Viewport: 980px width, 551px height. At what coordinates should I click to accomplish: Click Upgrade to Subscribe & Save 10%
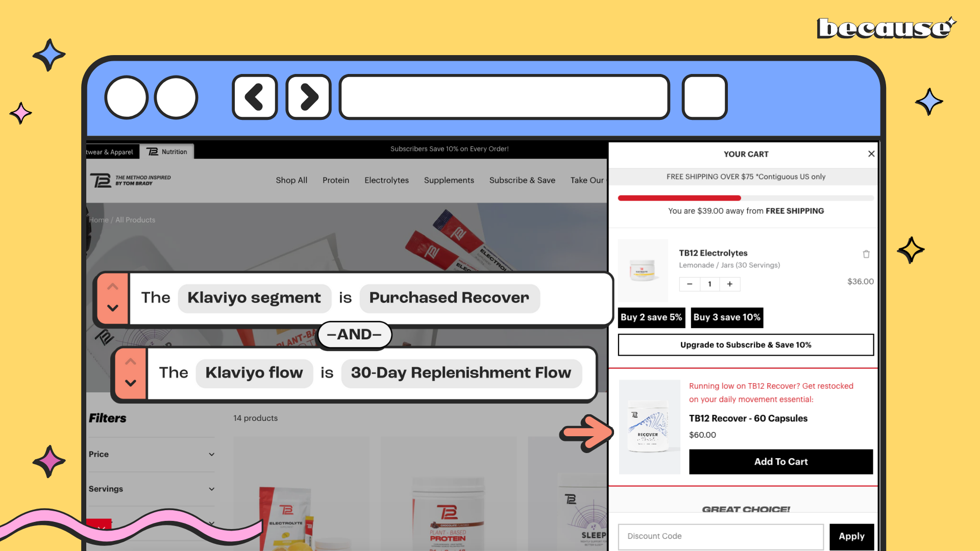pyautogui.click(x=745, y=345)
